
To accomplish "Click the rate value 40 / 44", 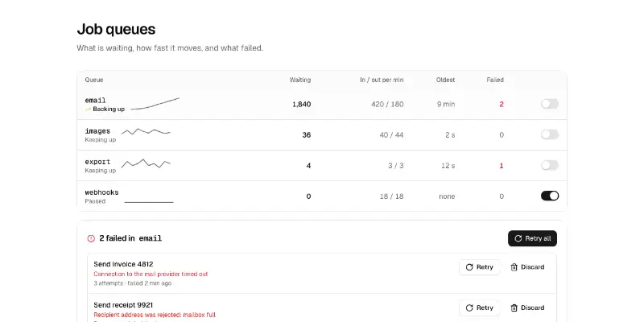I will click(x=391, y=134).
